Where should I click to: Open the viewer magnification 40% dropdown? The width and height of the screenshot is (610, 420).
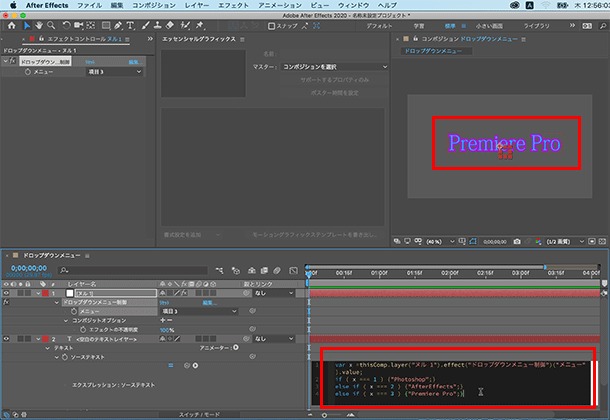pos(440,242)
